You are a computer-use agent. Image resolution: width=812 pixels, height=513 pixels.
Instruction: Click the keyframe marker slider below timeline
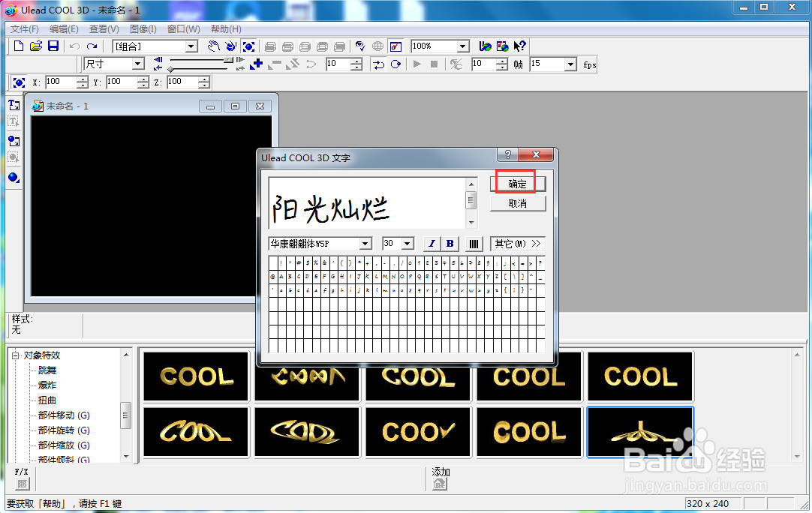point(170,68)
